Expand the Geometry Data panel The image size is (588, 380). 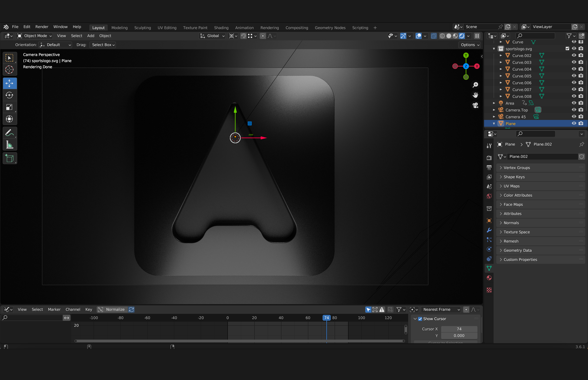(540, 250)
